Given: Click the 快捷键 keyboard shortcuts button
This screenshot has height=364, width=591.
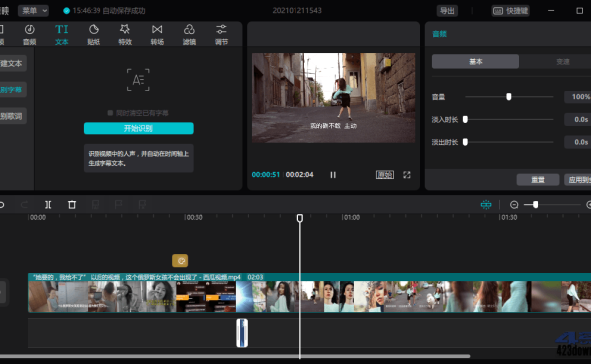Looking at the screenshot, I should coord(510,11).
